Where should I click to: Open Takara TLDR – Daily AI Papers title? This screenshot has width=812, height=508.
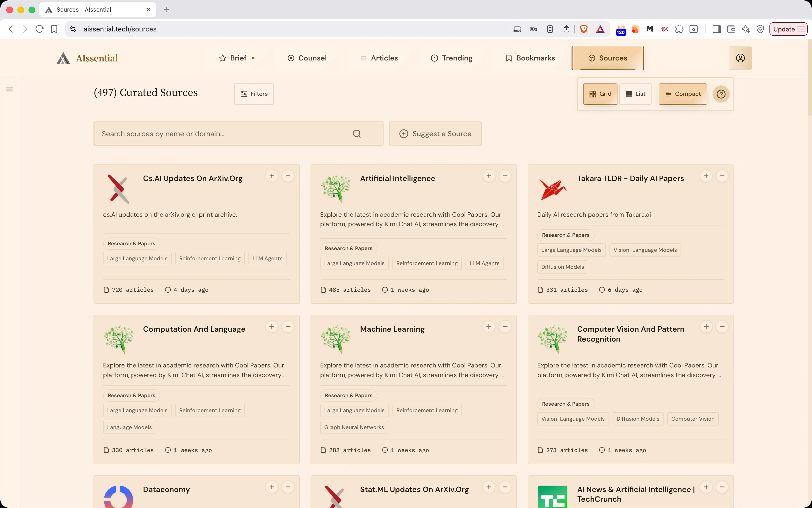[x=631, y=179]
